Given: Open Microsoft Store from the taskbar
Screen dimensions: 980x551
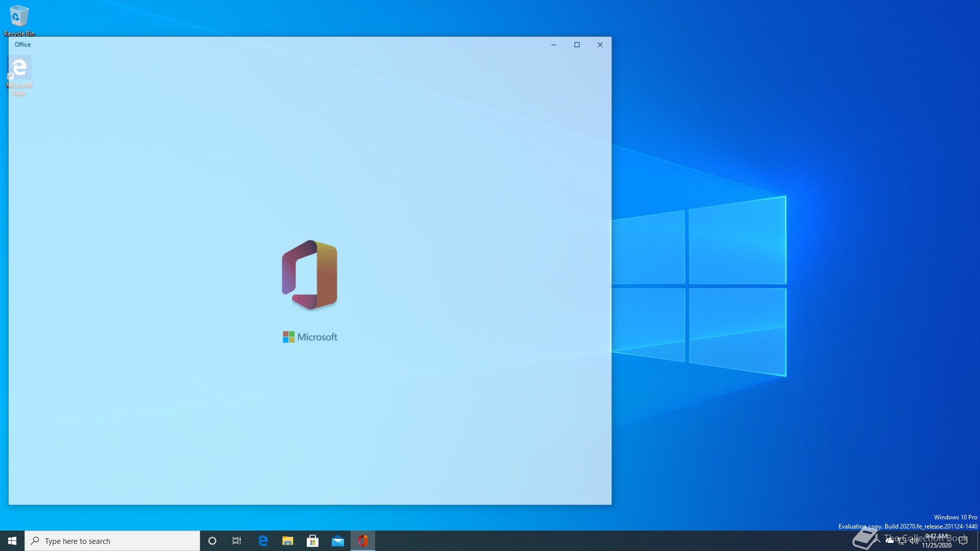Looking at the screenshot, I should coord(312,541).
